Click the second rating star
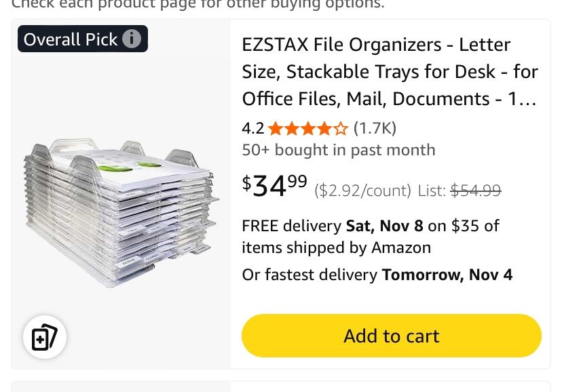Screen dimensions: 562x392 293,127
